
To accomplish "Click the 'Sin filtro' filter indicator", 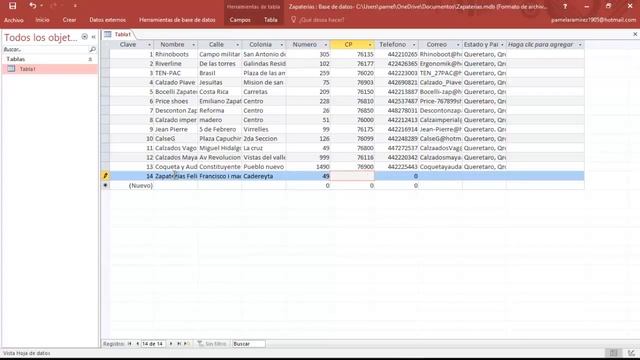I will coord(212,344).
